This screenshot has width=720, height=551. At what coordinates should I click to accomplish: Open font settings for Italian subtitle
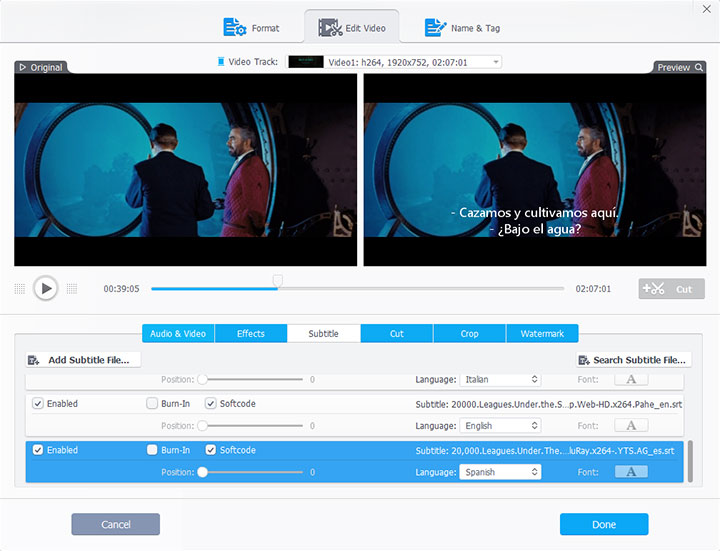pos(631,379)
